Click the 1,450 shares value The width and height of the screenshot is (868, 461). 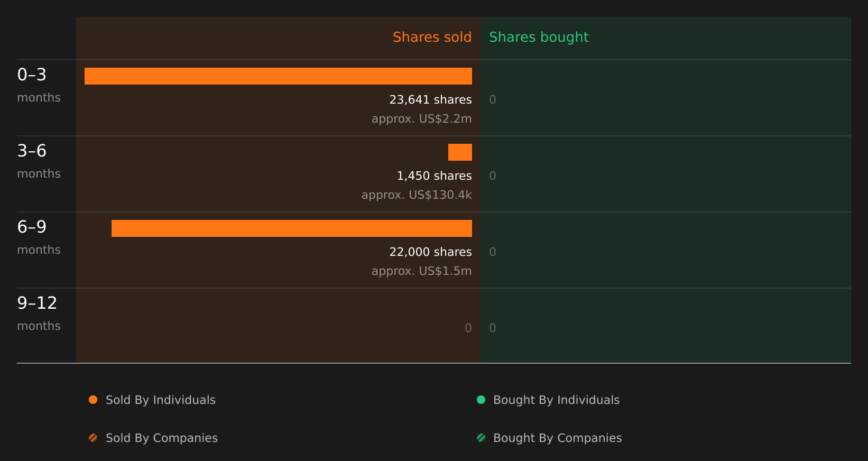tap(434, 176)
